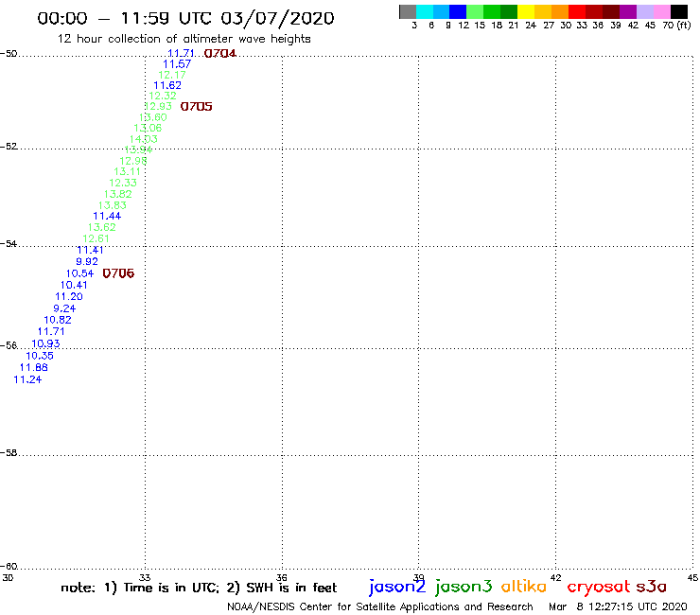Image resolution: width=700 pixels, height=615 pixels.
Task: Click the 13.62 wave height value
Action: coord(102,227)
